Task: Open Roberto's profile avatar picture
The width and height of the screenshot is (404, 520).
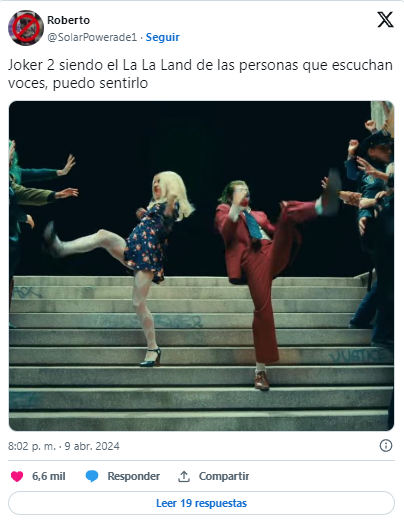Action: (26, 28)
